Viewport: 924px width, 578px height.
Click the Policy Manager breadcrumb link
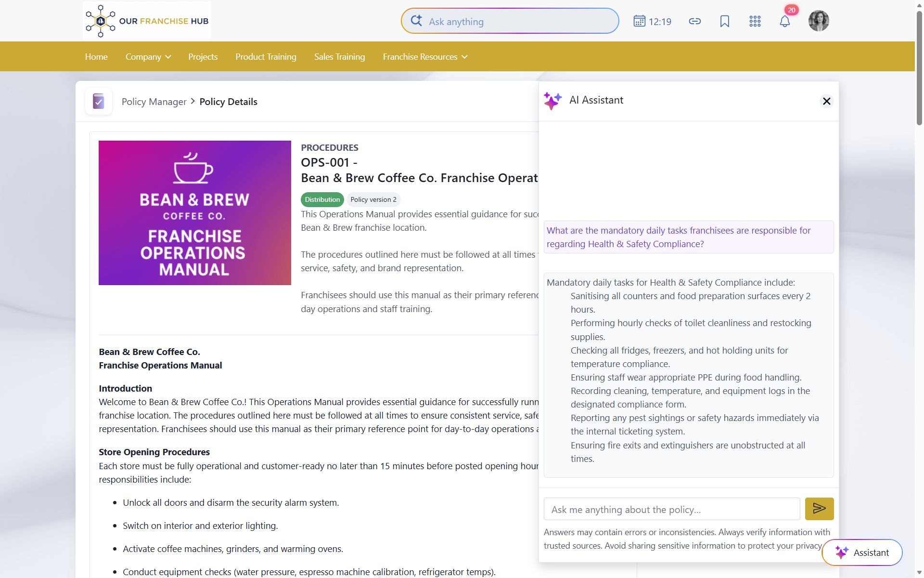click(154, 102)
